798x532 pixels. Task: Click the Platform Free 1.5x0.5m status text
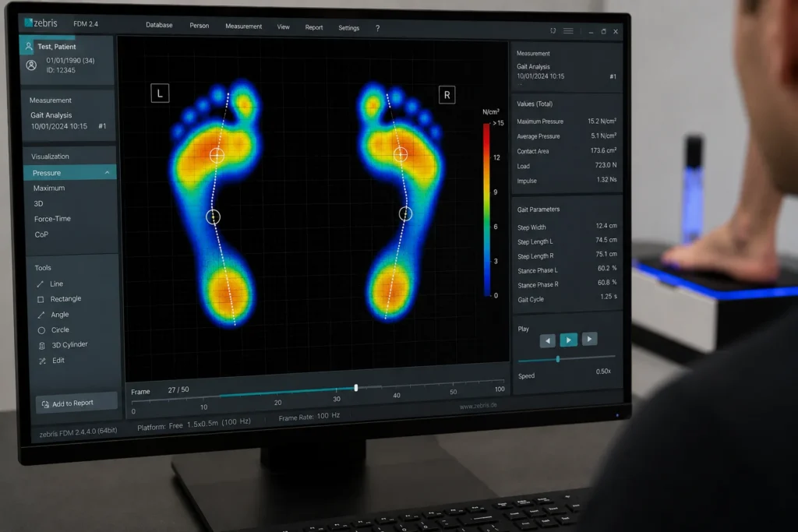194,425
